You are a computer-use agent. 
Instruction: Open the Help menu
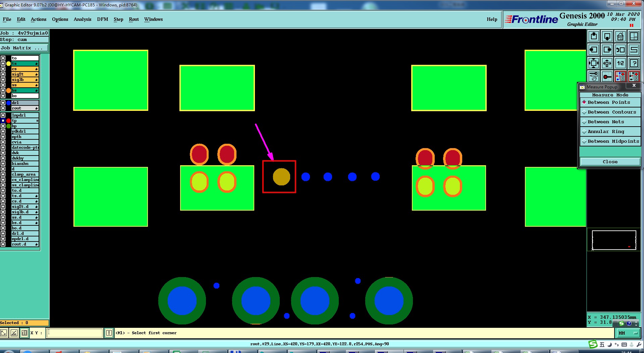coord(492,19)
